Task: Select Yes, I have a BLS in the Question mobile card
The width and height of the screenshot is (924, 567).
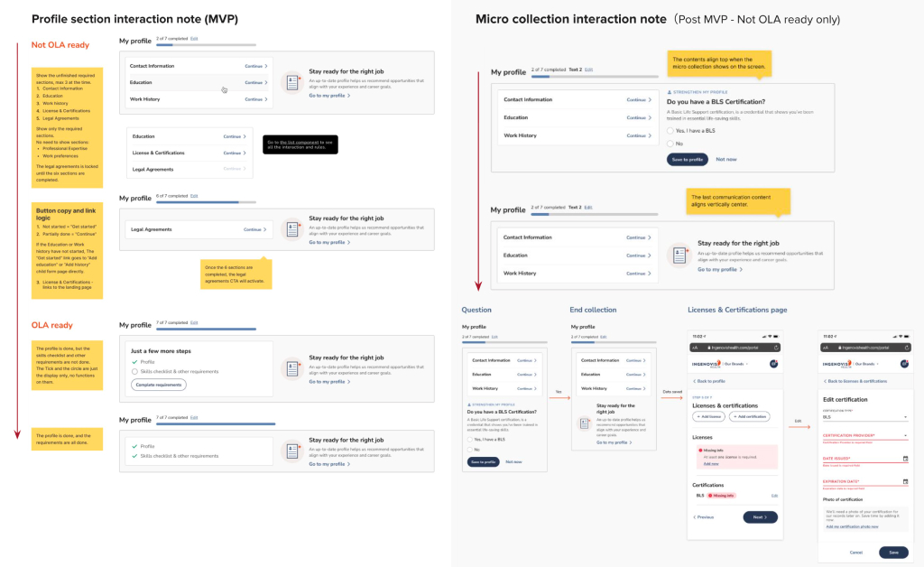Action: 470,440
